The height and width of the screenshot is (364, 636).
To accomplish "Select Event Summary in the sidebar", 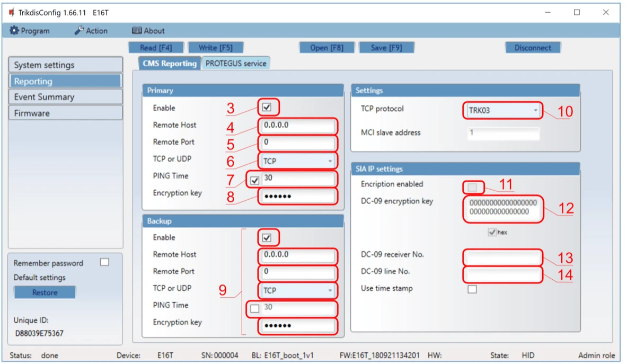I will [x=65, y=96].
